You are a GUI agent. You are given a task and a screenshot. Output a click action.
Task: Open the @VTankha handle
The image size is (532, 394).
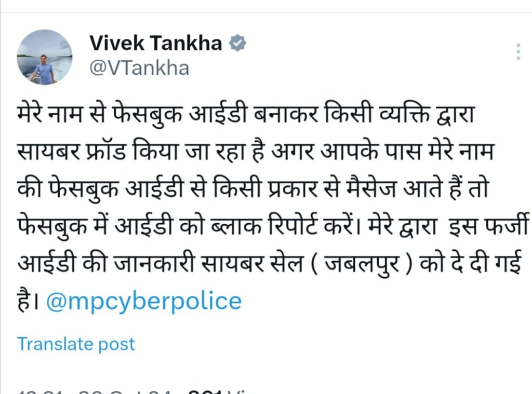point(139,68)
